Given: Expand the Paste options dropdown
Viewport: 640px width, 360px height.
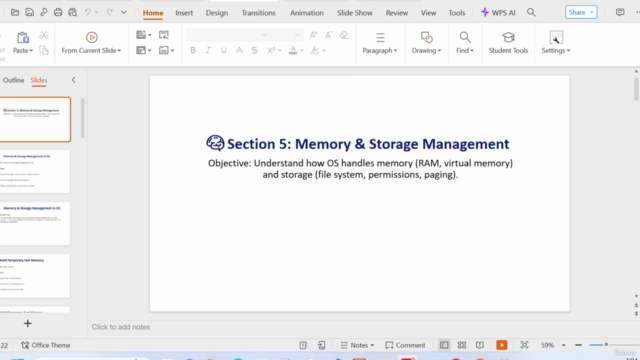Looking at the screenshot, I should pos(23,51).
